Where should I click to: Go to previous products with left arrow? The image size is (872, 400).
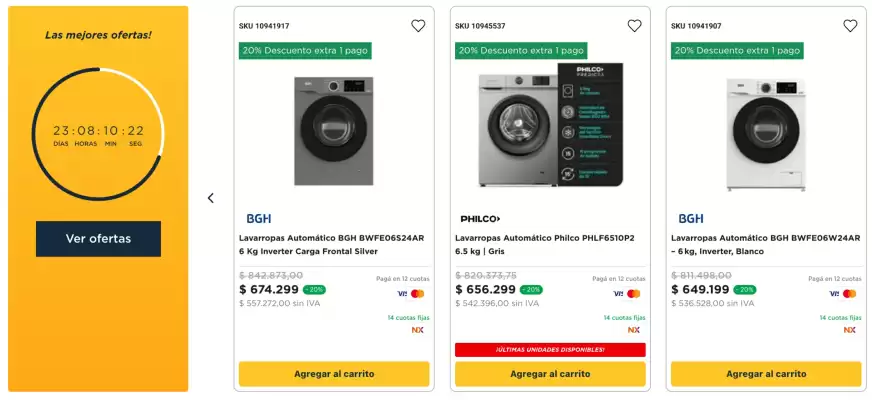point(211,198)
